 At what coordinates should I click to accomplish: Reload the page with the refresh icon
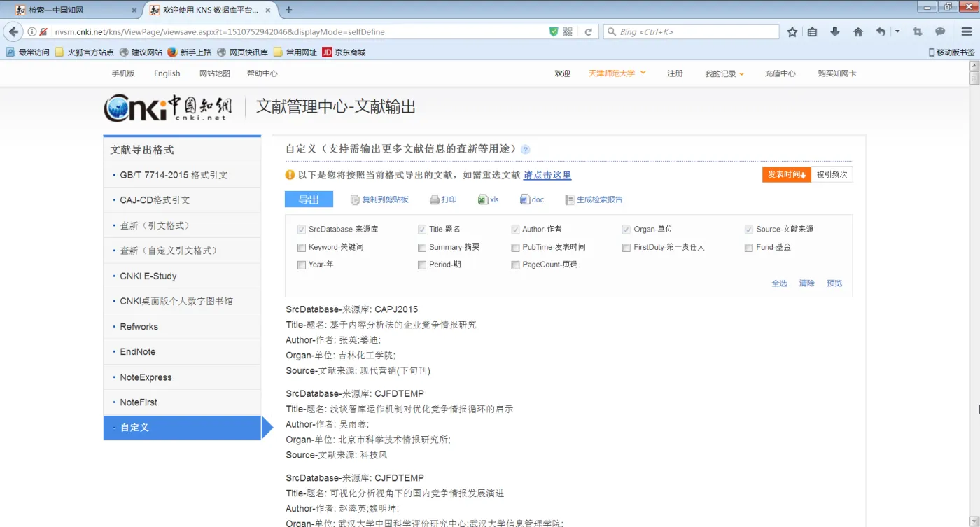tap(589, 32)
